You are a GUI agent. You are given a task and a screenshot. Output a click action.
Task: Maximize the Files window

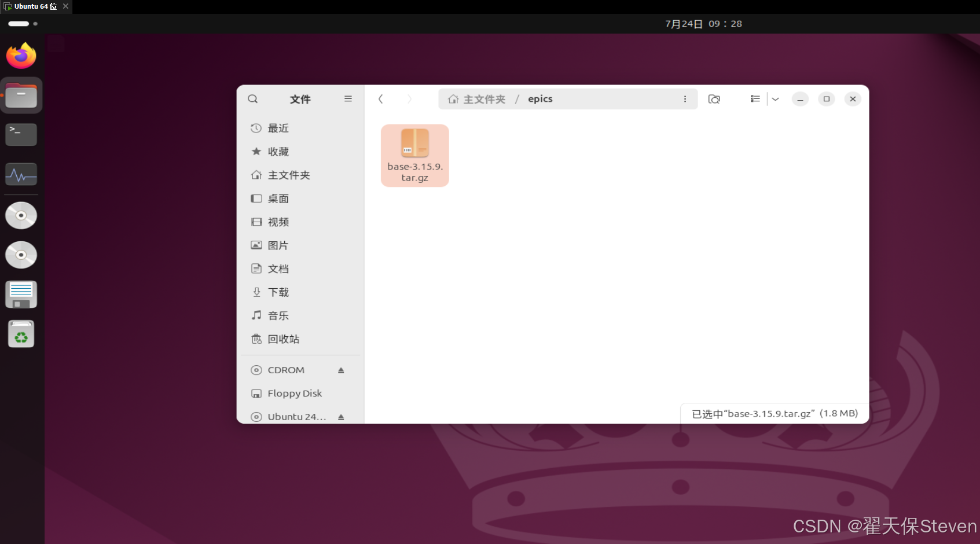(x=827, y=99)
